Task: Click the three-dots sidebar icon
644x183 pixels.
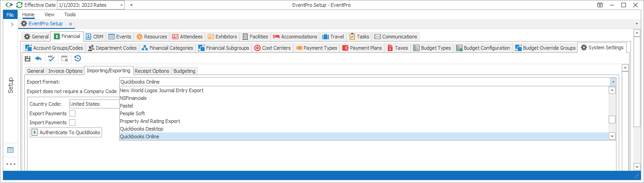Action: click(x=10, y=164)
